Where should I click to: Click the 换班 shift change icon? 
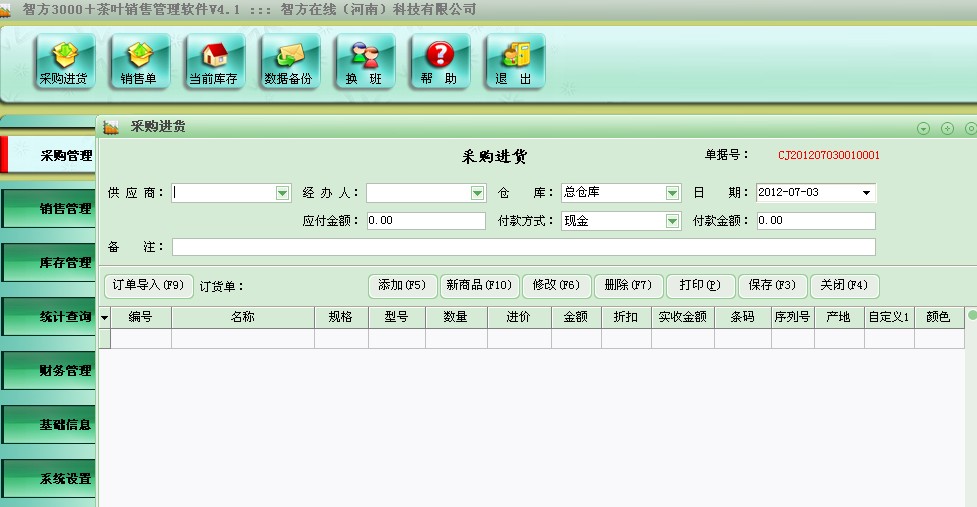point(364,61)
